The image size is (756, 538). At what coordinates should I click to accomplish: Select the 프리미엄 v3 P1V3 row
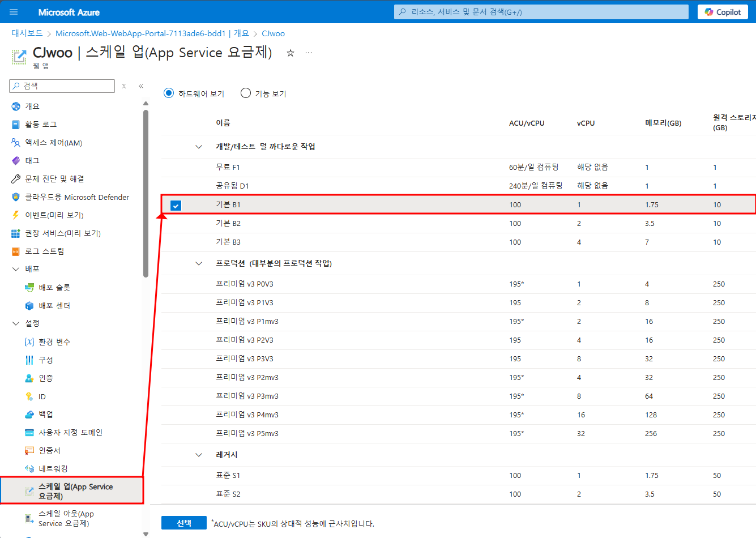pyautogui.click(x=459, y=302)
